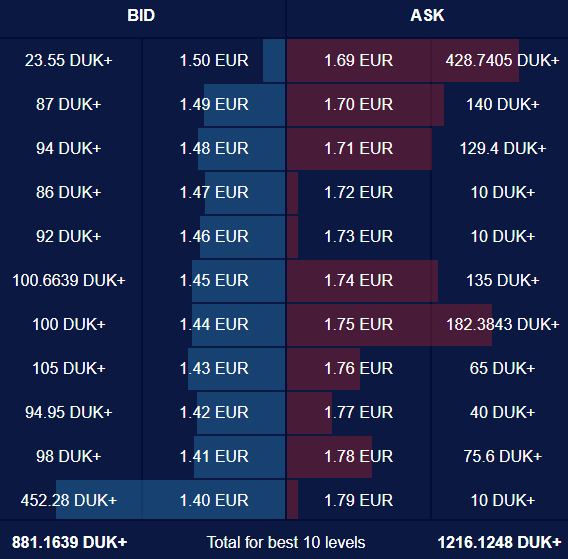
Task: Select the 1.72 EUR ask price
Action: click(358, 193)
